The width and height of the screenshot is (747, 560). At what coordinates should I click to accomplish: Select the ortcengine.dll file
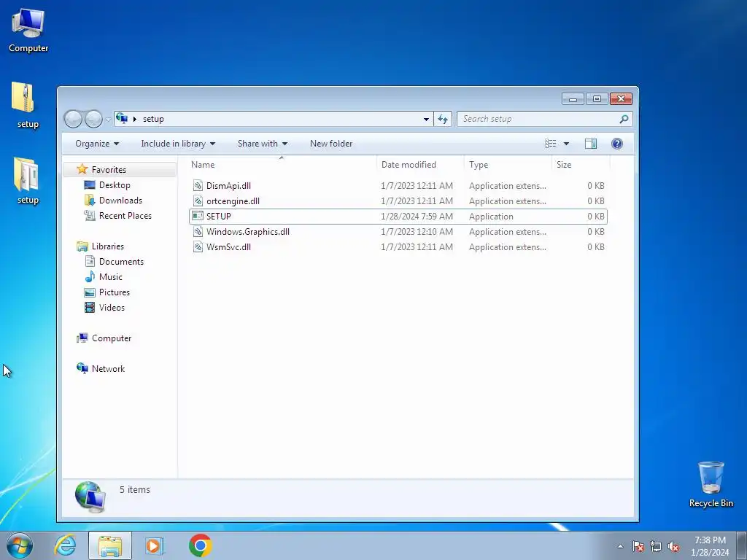click(398, 201)
